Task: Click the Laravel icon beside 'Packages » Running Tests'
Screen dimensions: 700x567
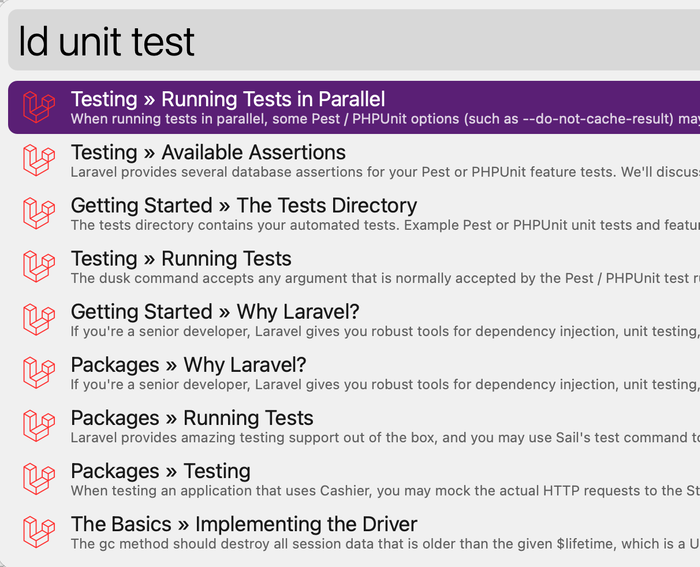Action: tap(39, 426)
